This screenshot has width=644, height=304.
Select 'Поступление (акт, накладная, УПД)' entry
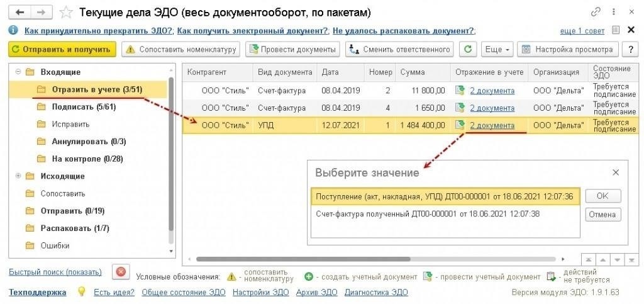click(x=445, y=196)
